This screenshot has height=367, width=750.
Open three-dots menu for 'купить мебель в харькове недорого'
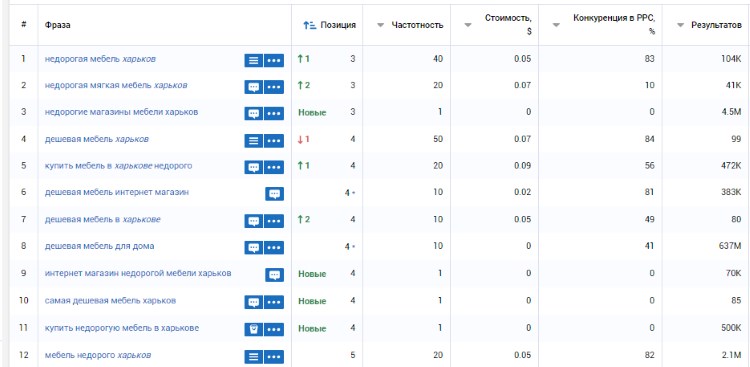coord(274,167)
